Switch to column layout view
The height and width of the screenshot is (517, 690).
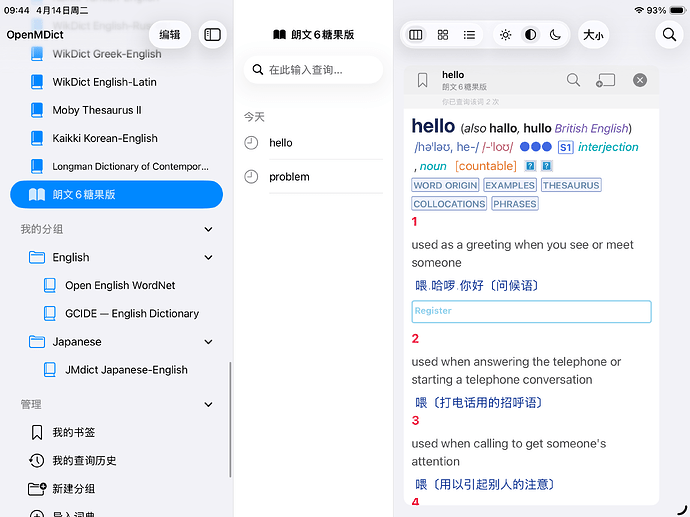(416, 35)
